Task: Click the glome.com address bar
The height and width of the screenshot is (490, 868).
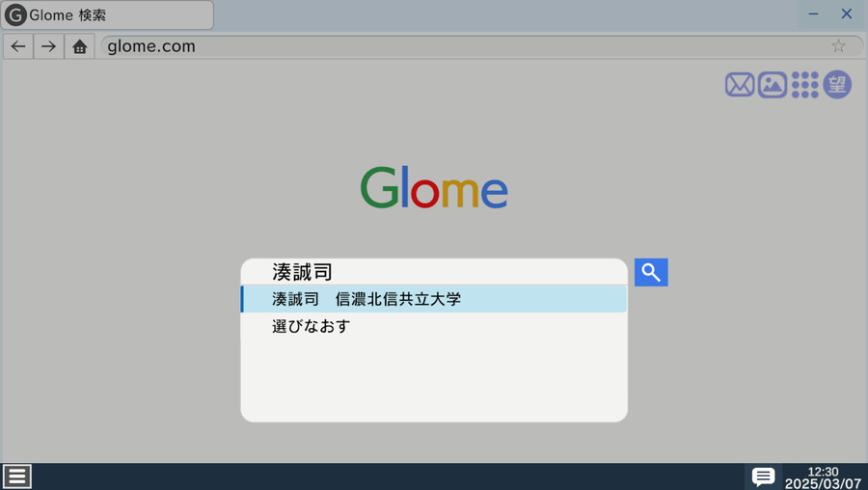Action: pyautogui.click(x=463, y=46)
